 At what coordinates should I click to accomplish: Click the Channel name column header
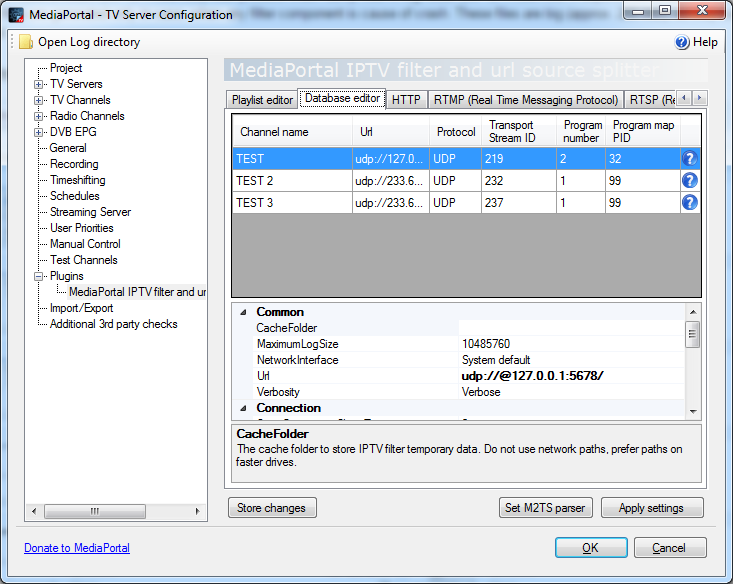click(x=292, y=131)
